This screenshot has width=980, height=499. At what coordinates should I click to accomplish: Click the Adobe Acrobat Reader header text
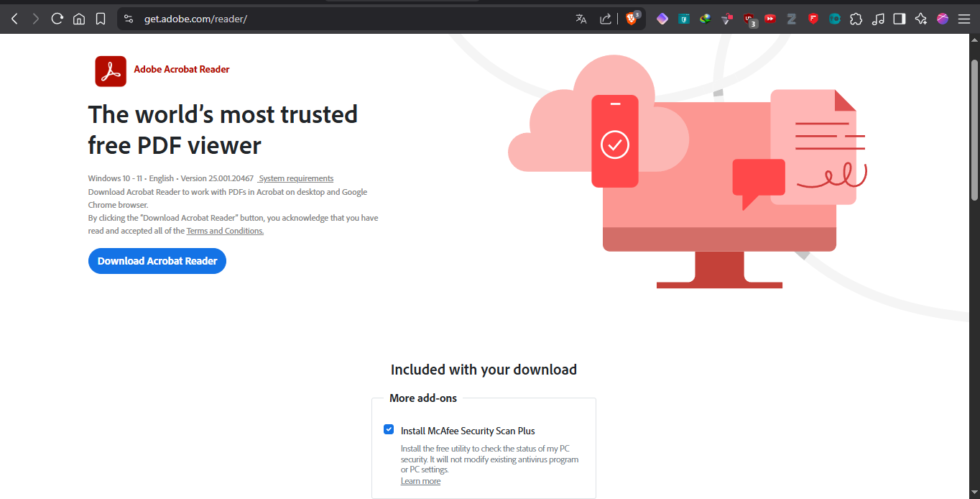click(182, 70)
